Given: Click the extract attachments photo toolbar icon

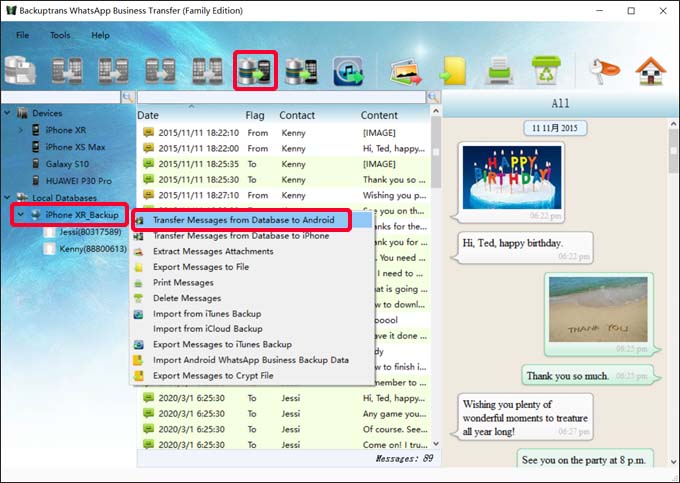Looking at the screenshot, I should 406,72.
